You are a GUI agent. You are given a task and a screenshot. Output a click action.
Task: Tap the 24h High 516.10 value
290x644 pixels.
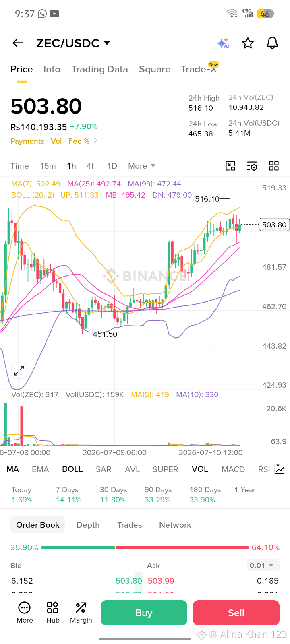point(201,108)
